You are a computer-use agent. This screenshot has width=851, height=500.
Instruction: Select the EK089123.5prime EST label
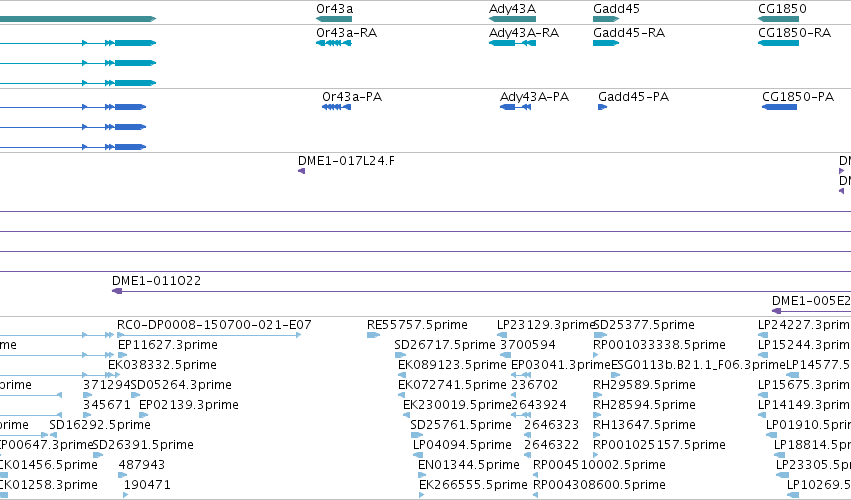(x=452, y=365)
